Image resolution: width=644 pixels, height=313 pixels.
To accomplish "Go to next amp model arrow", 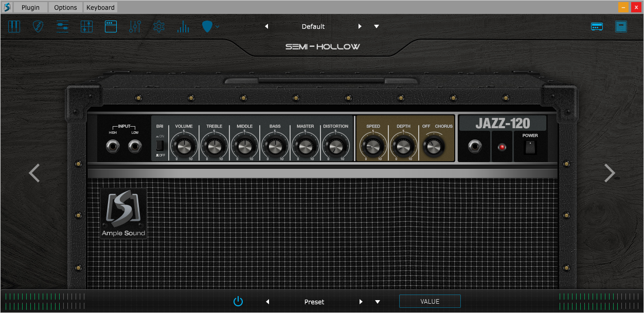I will (x=610, y=173).
